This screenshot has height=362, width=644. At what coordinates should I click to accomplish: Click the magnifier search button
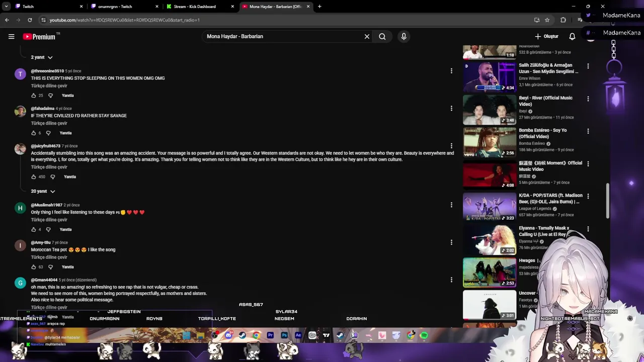[382, 36]
